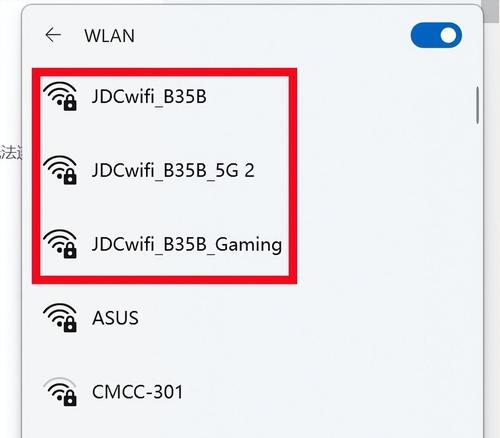Click the lock badge on the JDCwifi_B35B_Gaming icon
500x438 pixels.
pos(70,251)
